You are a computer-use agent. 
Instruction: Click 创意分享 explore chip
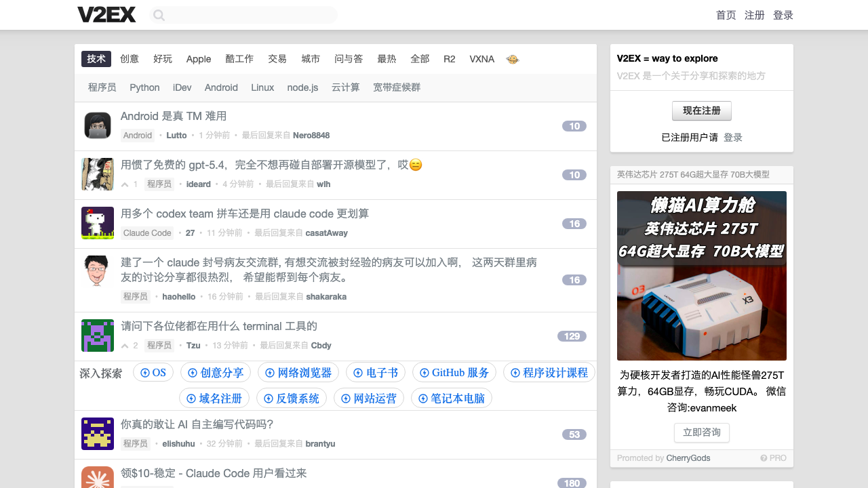click(x=216, y=373)
